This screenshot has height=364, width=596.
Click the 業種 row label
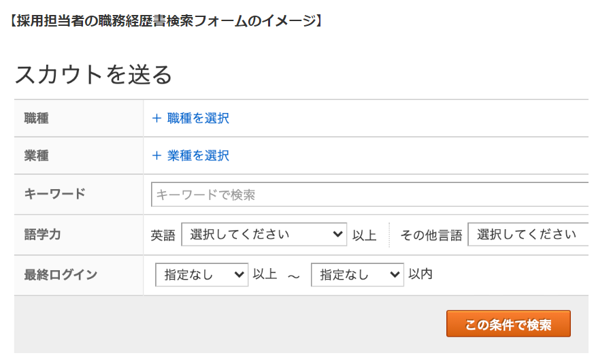pos(37,156)
